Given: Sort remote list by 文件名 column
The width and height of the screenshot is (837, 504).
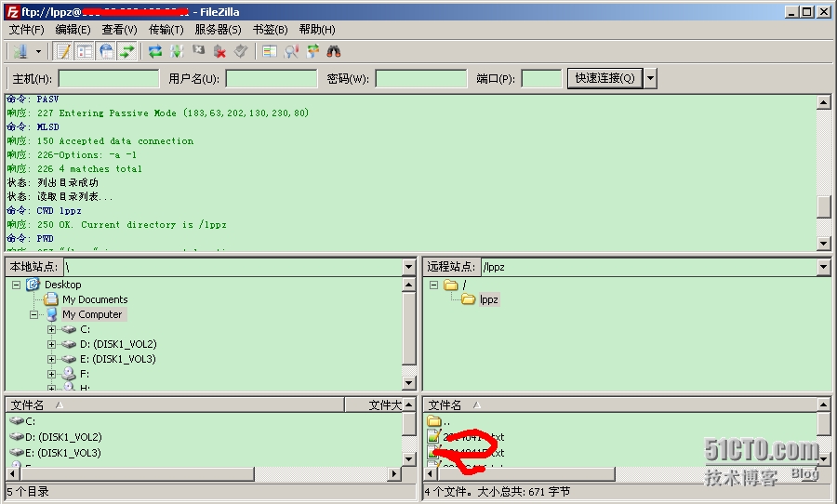Looking at the screenshot, I should click(x=620, y=405).
